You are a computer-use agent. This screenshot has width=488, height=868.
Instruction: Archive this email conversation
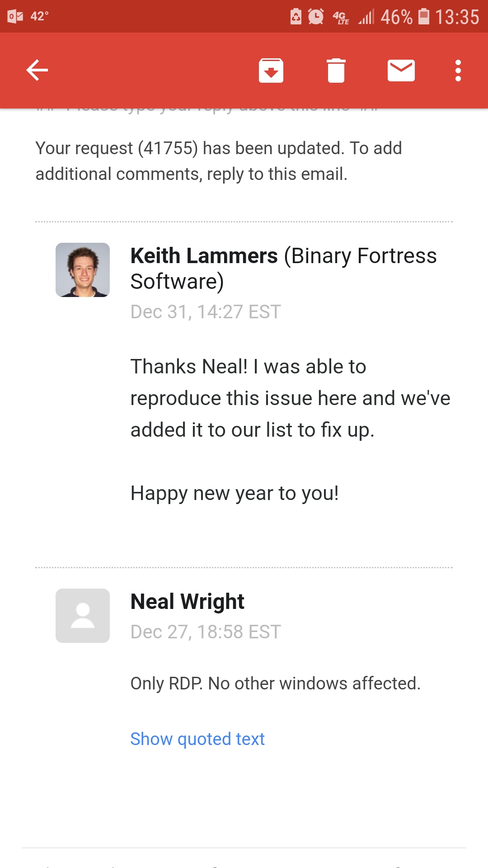point(271,71)
